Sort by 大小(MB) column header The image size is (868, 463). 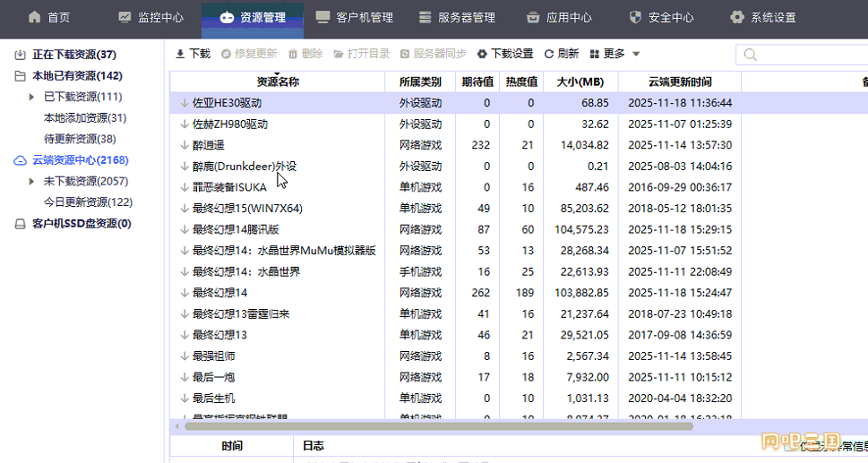click(x=580, y=81)
